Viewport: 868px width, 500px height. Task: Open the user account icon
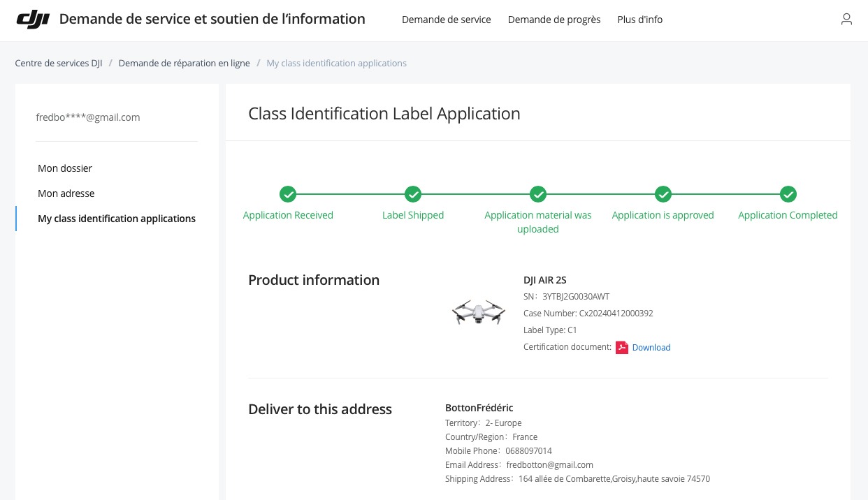coord(846,20)
